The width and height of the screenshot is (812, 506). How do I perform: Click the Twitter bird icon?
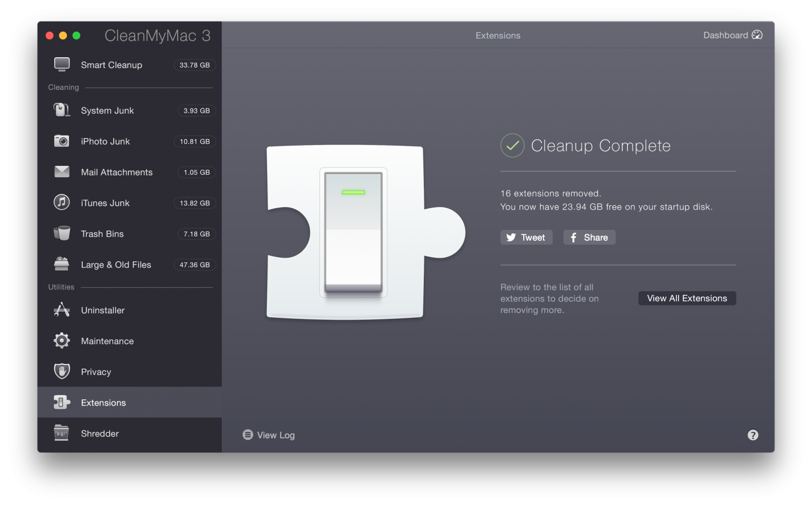point(511,238)
